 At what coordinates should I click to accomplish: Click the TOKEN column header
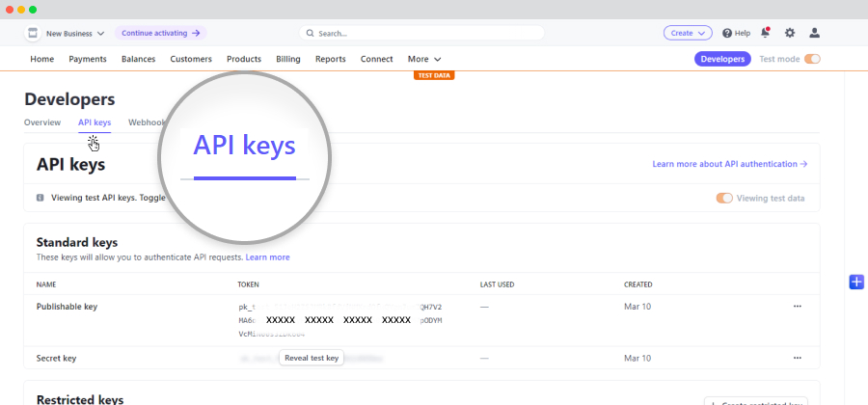pyautogui.click(x=249, y=284)
